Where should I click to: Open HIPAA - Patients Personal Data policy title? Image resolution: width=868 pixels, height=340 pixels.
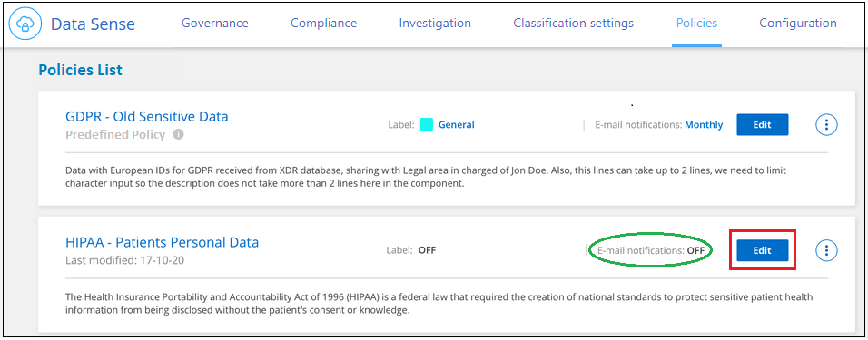pyautogui.click(x=163, y=242)
